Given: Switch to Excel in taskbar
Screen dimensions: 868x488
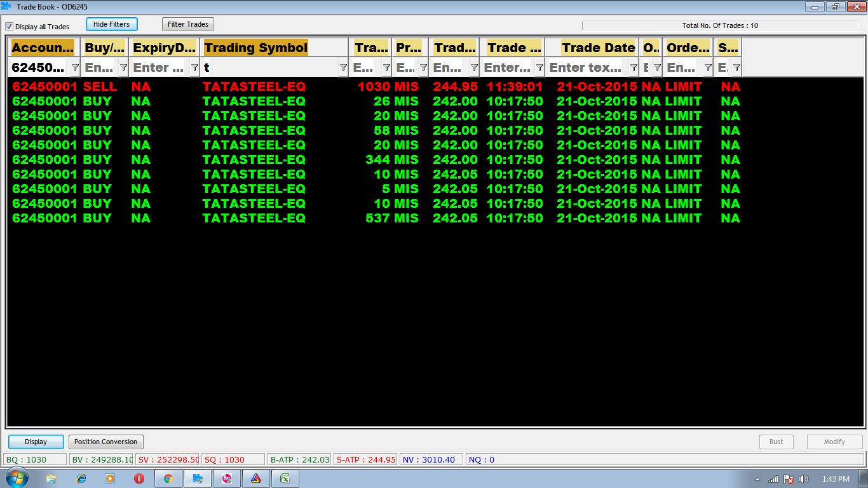Looking at the screenshot, I should pyautogui.click(x=285, y=478).
